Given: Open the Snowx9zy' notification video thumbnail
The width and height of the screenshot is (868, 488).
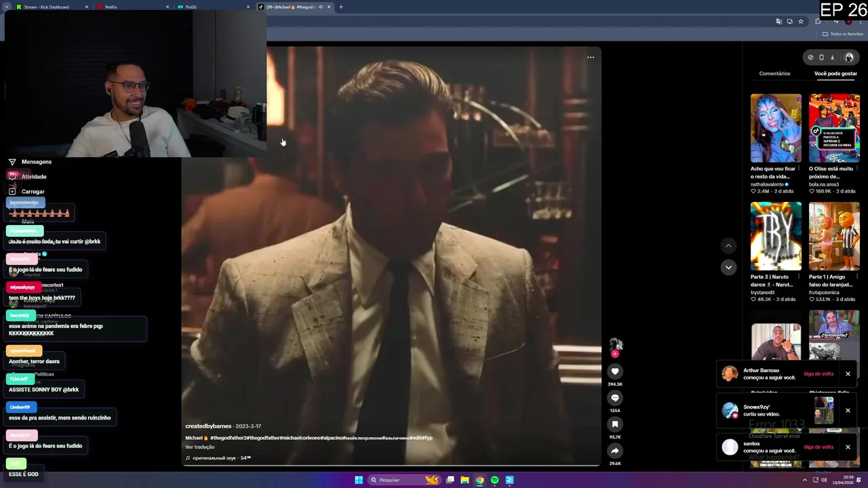Looking at the screenshot, I should point(824,410).
